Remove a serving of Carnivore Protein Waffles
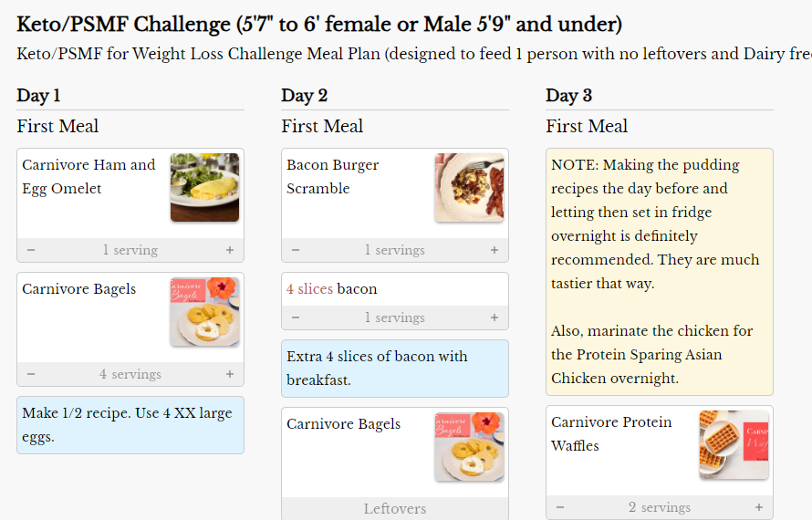812x520 pixels. coord(560,507)
